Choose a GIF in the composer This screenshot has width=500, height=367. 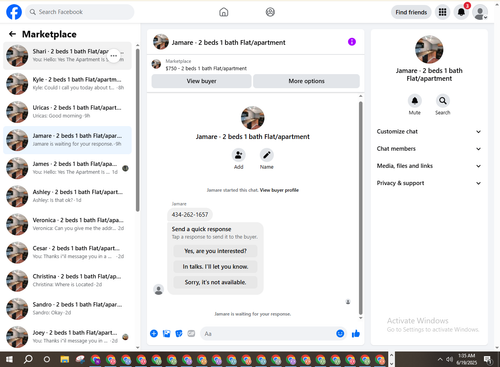[191, 333]
